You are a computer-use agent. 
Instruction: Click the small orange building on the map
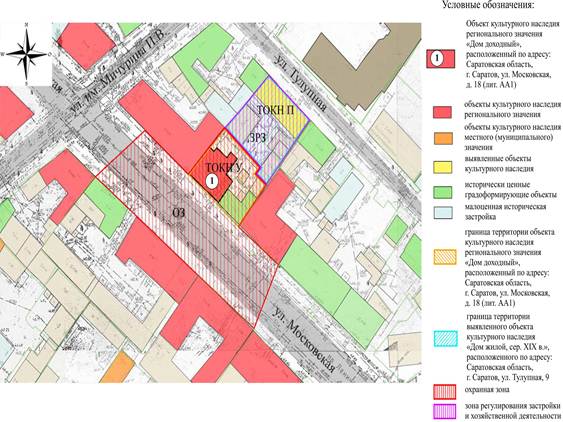[118, 367]
